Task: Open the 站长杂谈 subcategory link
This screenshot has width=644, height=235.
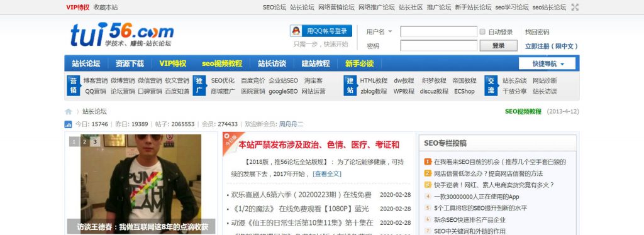Action: 514,80
